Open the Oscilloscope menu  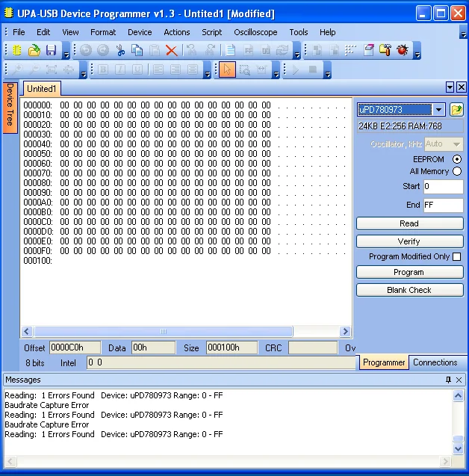(255, 32)
